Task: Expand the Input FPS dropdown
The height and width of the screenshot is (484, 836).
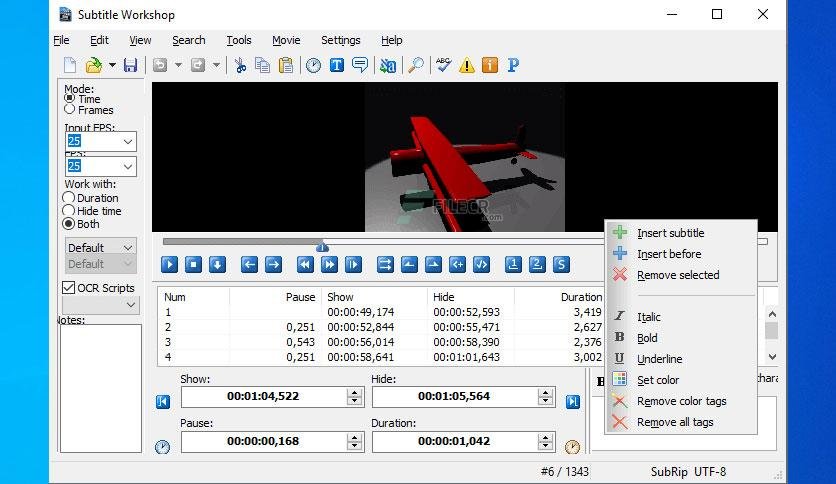Action: click(128, 141)
